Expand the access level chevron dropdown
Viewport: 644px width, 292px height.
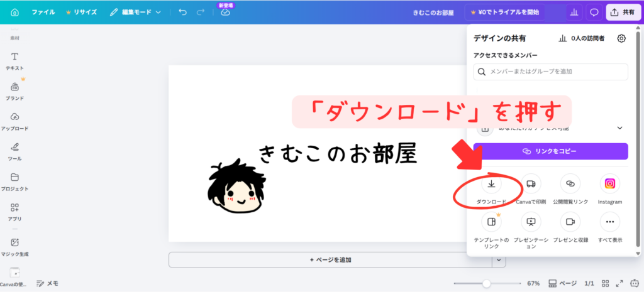620,128
